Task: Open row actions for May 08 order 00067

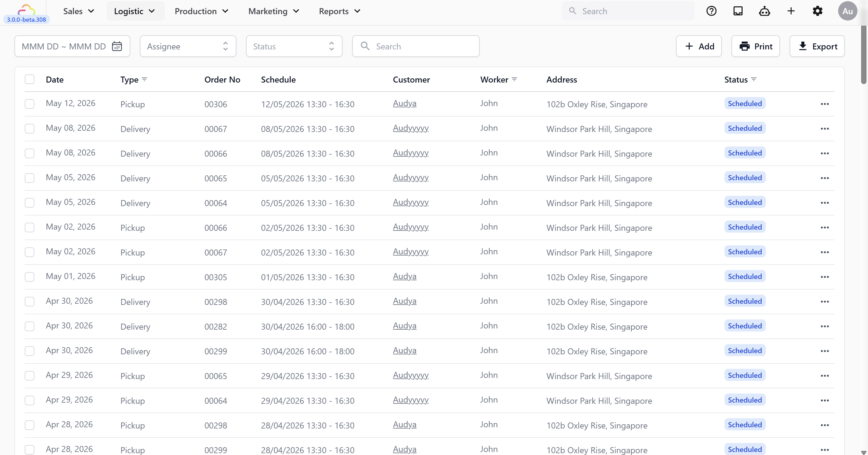Action: [825, 129]
